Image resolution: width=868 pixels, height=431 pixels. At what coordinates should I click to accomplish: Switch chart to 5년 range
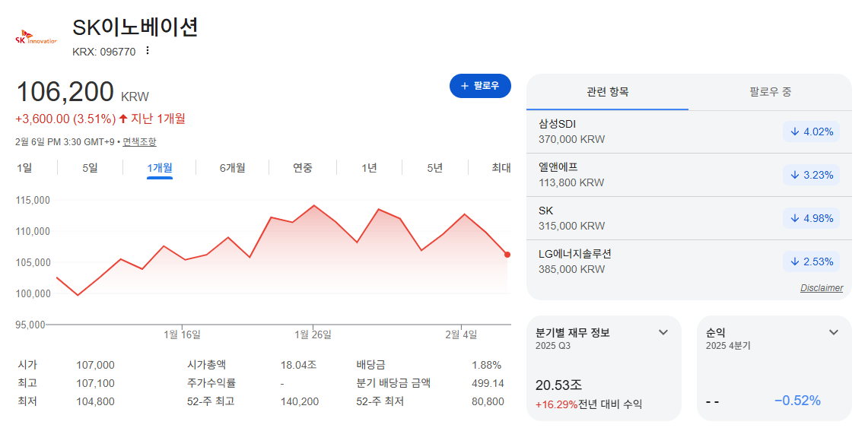point(435,168)
